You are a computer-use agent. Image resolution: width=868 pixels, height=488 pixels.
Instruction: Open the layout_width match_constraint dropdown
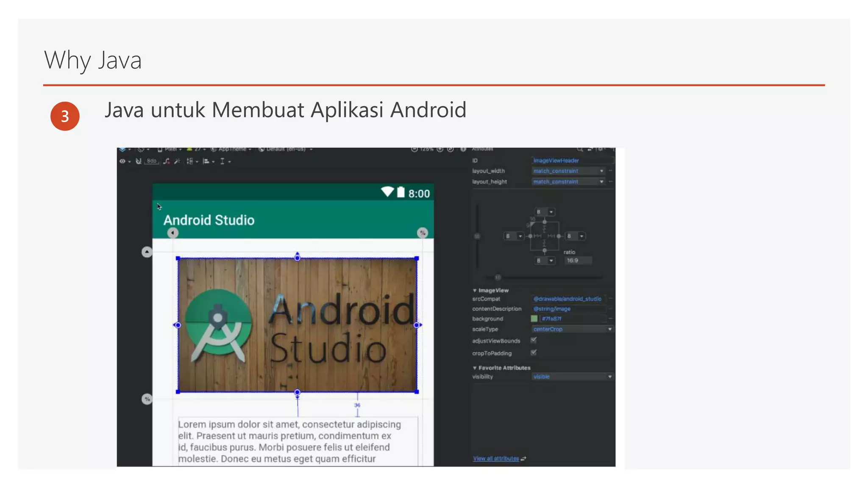568,171
